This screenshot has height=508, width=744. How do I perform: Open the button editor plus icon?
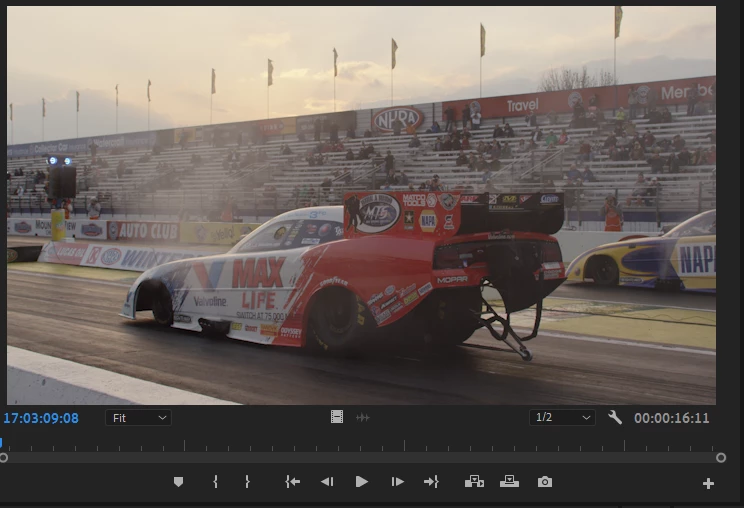708,483
